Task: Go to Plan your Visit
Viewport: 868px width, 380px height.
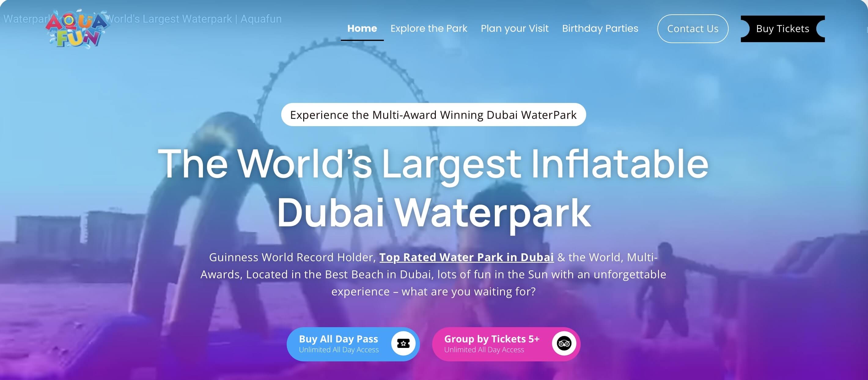Action: [x=514, y=28]
